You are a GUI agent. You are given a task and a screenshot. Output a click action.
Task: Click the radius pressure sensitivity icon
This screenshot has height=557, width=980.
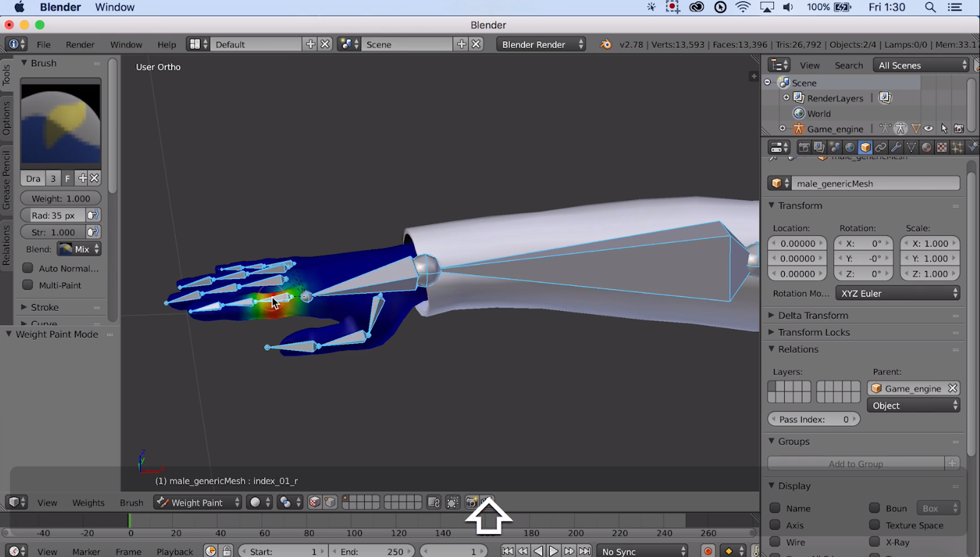pos(93,215)
